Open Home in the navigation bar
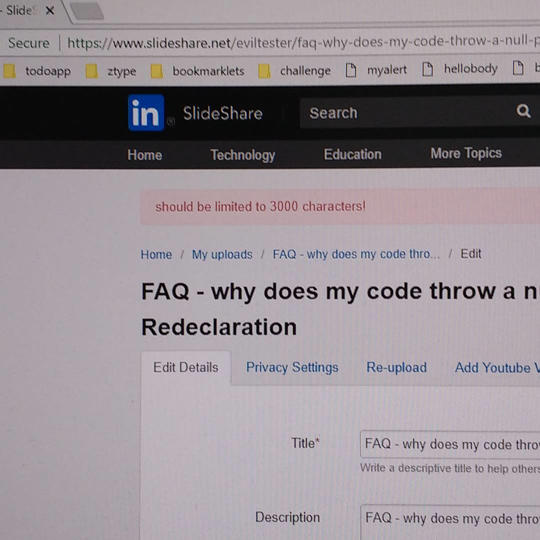Screen dimensions: 540x540 click(x=145, y=155)
